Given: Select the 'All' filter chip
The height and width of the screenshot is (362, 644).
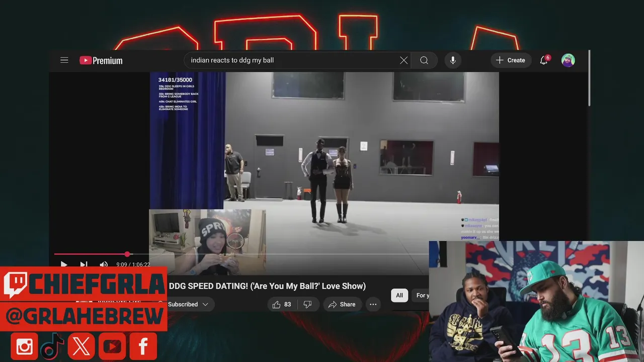Looking at the screenshot, I should tap(399, 295).
